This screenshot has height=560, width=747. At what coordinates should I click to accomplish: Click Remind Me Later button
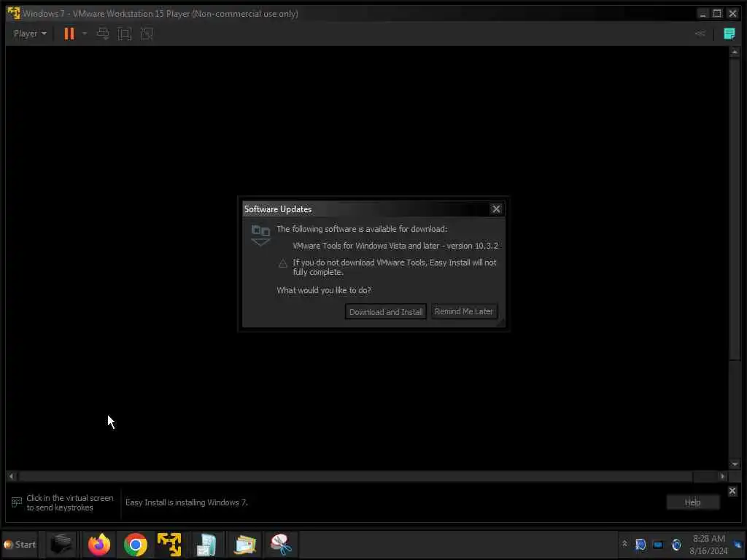tap(463, 311)
